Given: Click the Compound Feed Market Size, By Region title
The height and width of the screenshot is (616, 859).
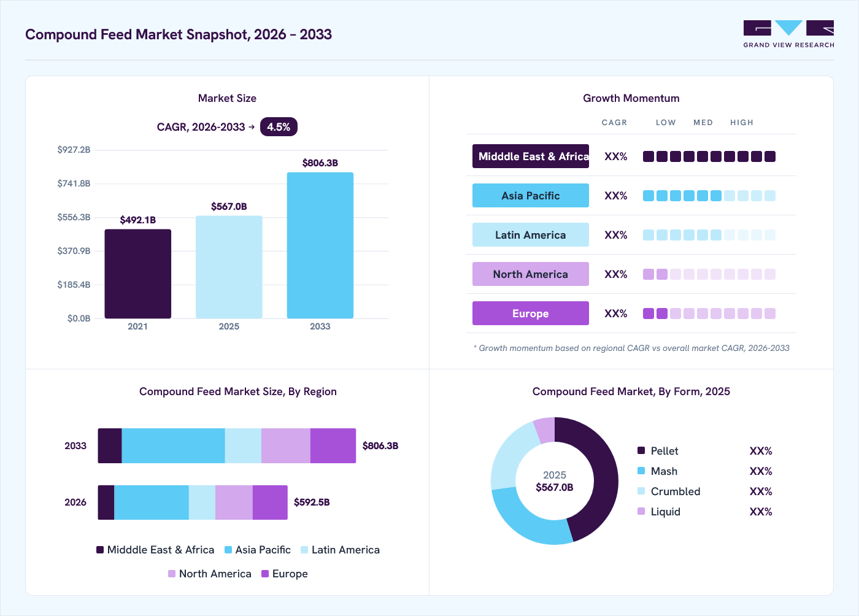Looking at the screenshot, I should [238, 391].
